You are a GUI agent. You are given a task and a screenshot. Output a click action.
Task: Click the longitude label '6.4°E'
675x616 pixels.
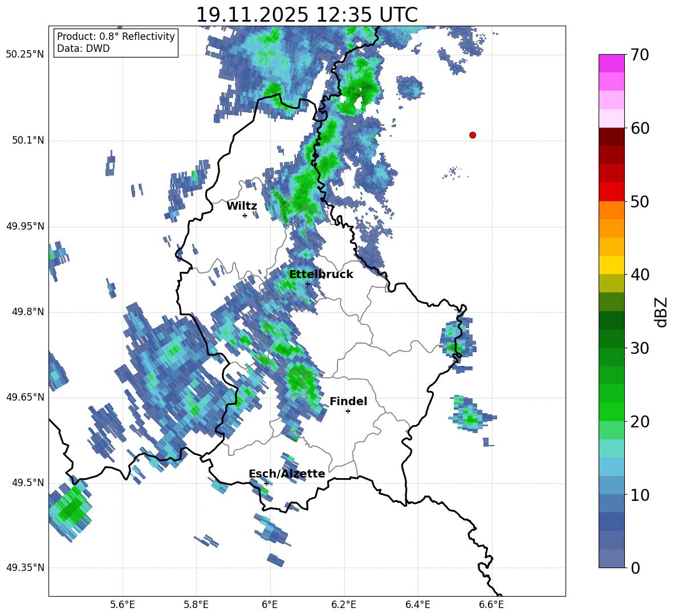point(418,605)
